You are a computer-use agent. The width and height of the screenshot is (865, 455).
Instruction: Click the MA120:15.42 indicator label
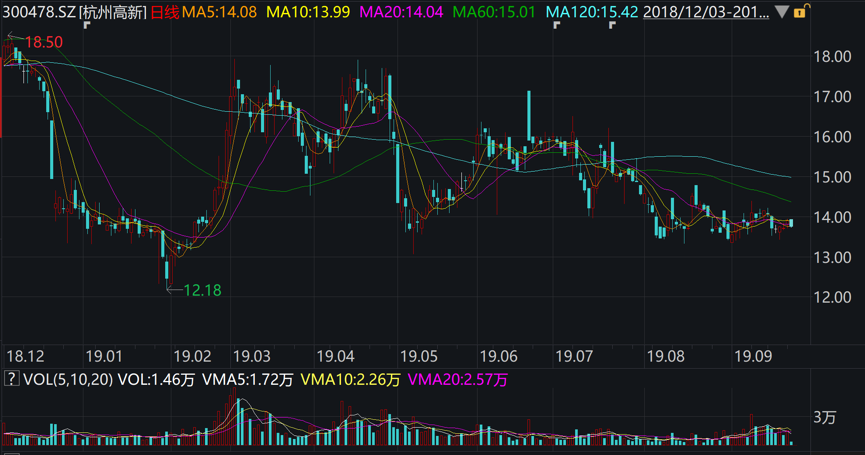click(x=590, y=12)
